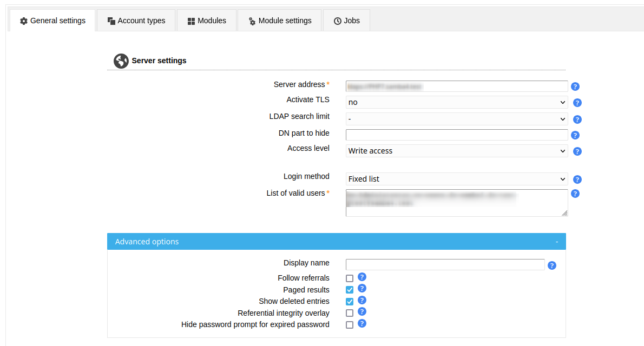Image resolution: width=644 pixels, height=346 pixels.
Task: Click help icon next to Display name
Action: (x=552, y=265)
